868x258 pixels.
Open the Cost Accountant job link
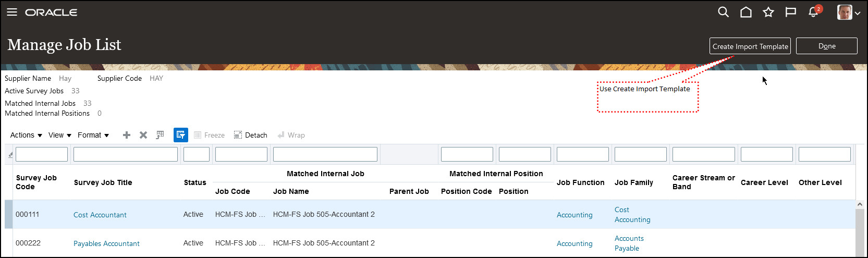(x=100, y=215)
